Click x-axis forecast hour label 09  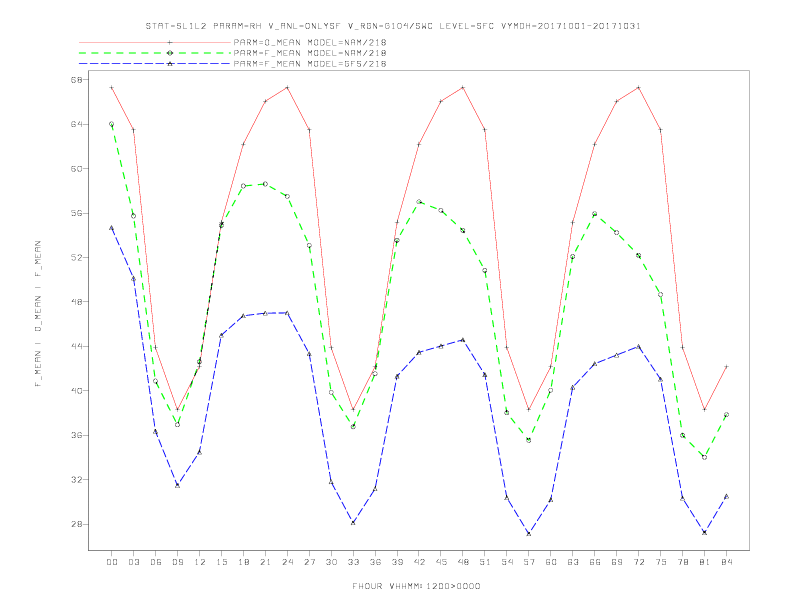pos(177,562)
